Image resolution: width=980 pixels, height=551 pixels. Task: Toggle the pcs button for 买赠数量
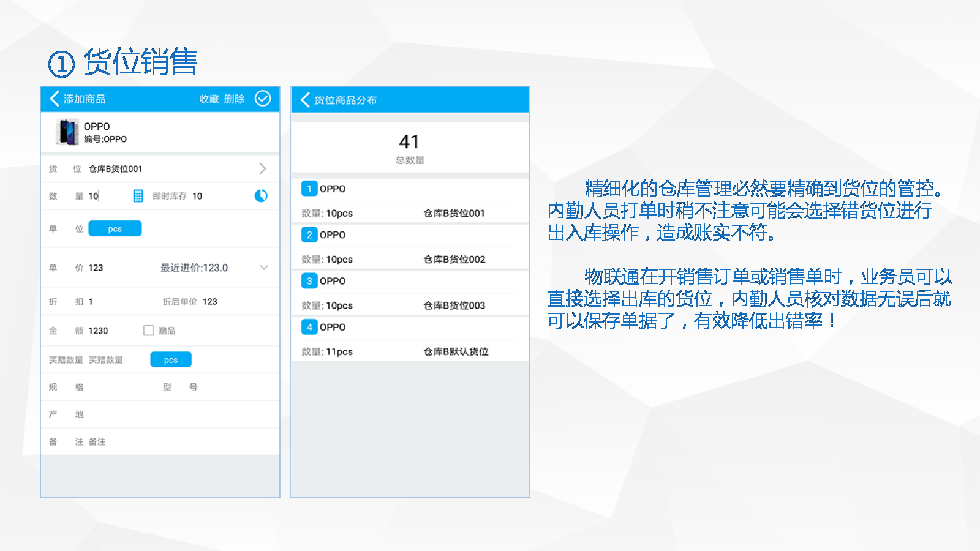[171, 360]
